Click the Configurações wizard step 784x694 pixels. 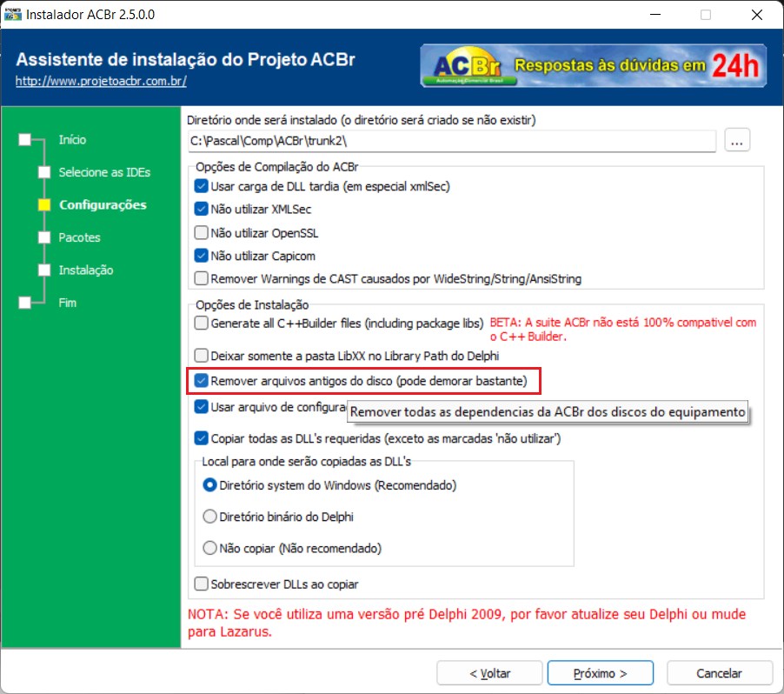pos(103,204)
